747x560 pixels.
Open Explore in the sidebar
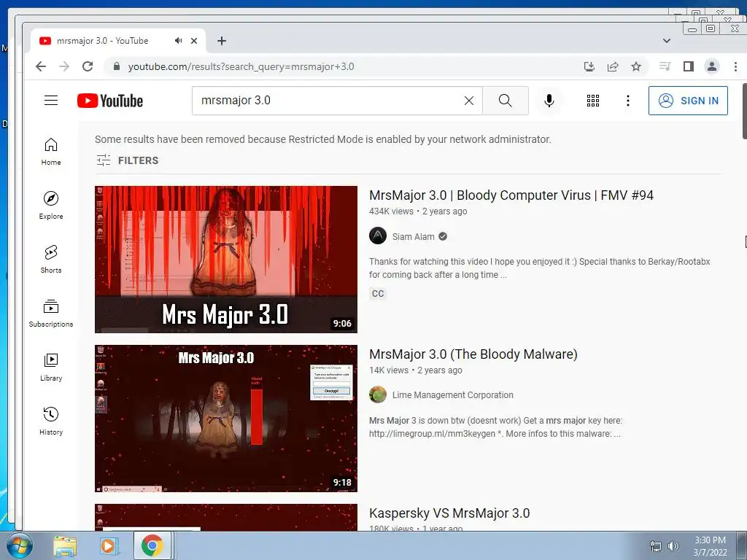pyautogui.click(x=51, y=206)
